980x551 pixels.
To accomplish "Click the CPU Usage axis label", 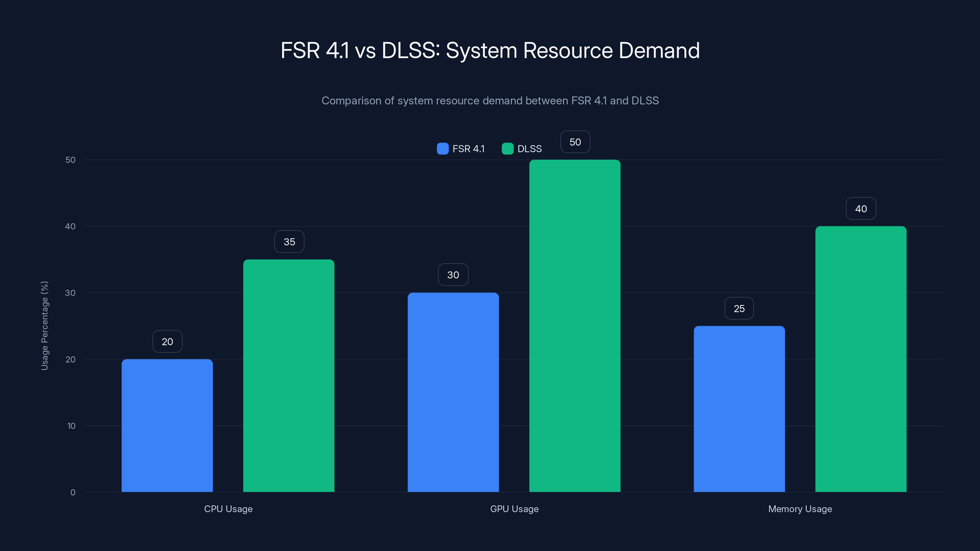I will pyautogui.click(x=228, y=509).
